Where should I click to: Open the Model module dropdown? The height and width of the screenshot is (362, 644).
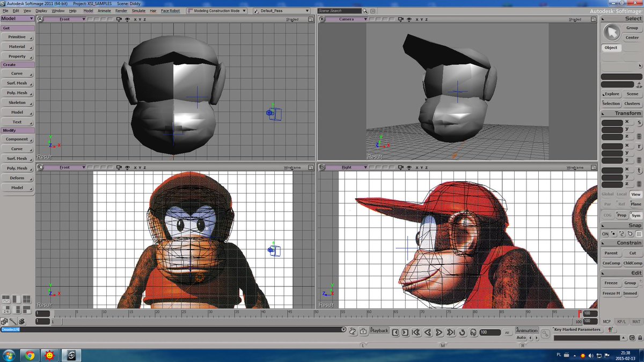[18, 18]
